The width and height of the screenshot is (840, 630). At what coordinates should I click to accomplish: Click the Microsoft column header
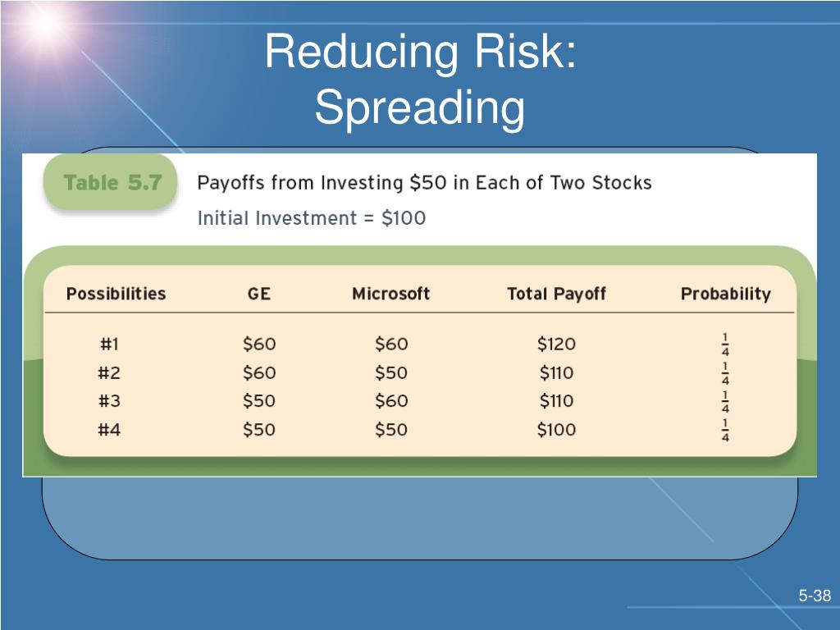pyautogui.click(x=391, y=294)
